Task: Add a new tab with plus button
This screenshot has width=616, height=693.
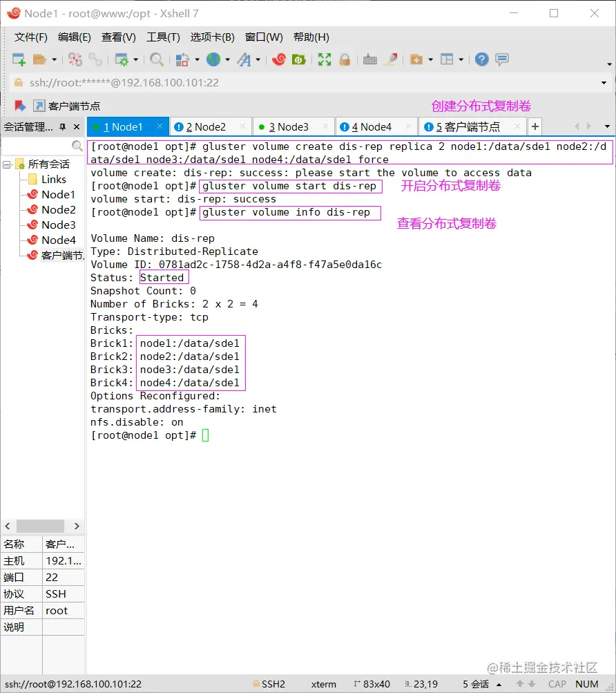Action: (535, 127)
